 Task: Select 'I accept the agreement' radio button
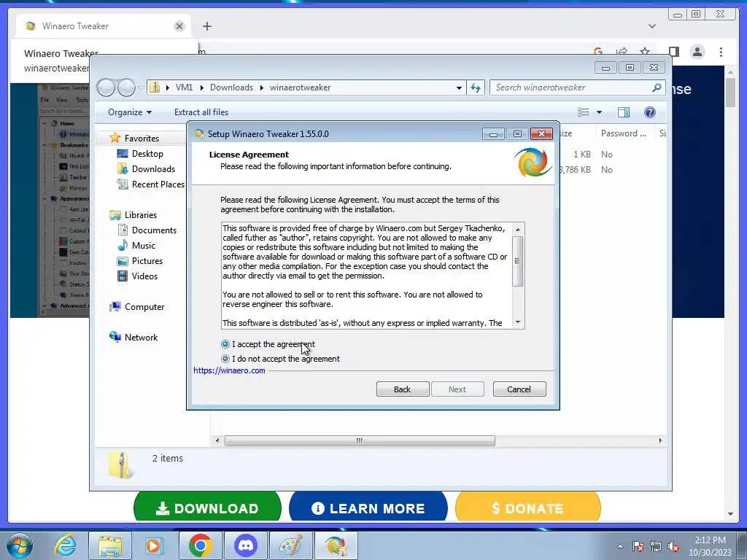pos(225,344)
